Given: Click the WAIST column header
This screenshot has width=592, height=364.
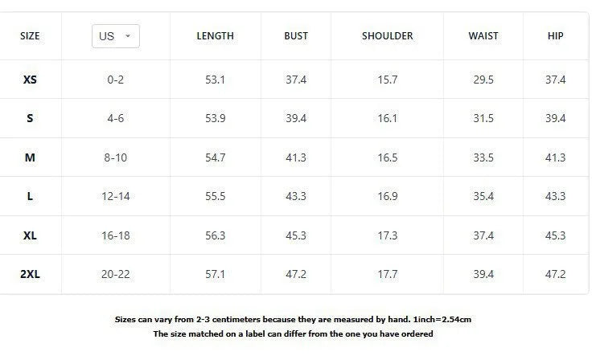Looking at the screenshot, I should pos(483,36).
